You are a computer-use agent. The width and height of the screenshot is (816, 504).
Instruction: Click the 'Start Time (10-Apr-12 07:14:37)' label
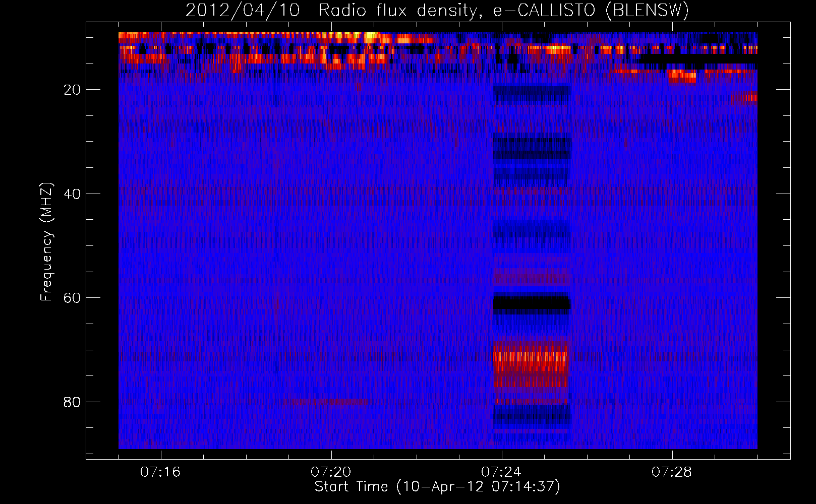tap(437, 487)
